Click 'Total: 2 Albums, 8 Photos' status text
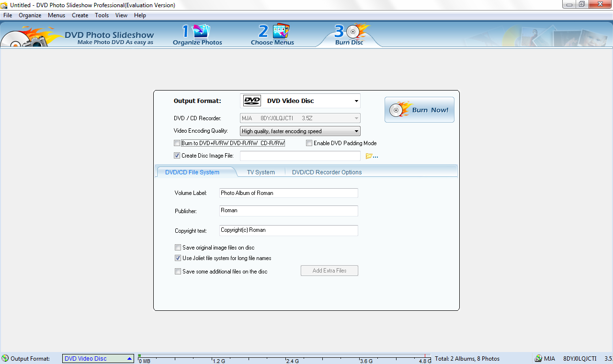This screenshot has height=364, width=613. pos(467,359)
